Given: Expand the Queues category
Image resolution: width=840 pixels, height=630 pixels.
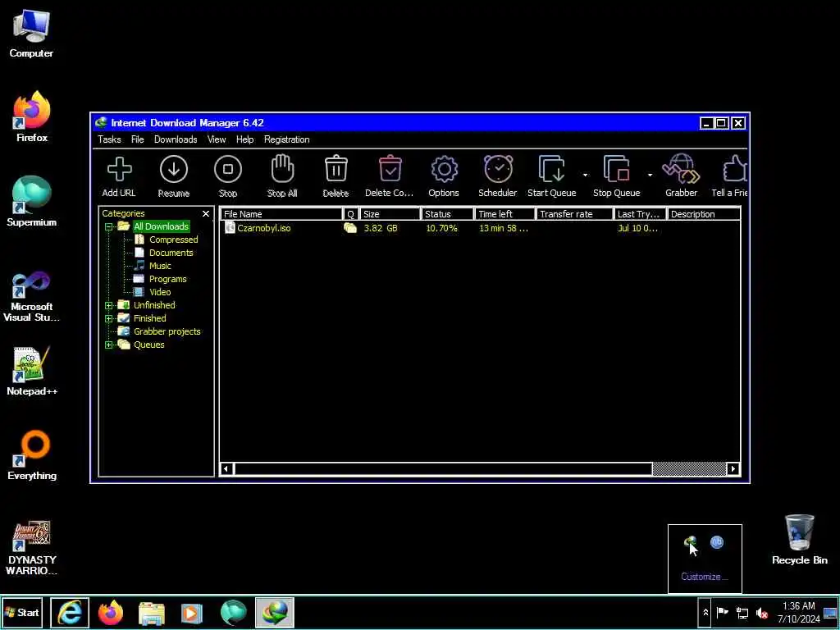Looking at the screenshot, I should click(109, 345).
